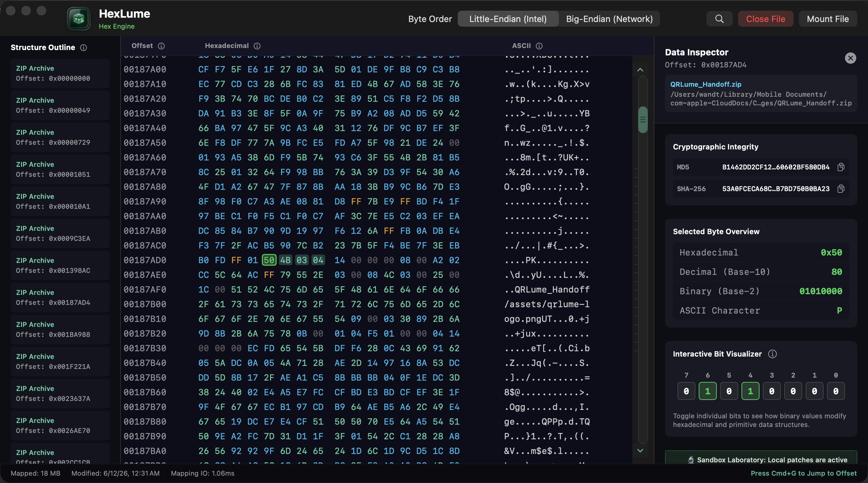Click the Structure Outline info icon

83,47
